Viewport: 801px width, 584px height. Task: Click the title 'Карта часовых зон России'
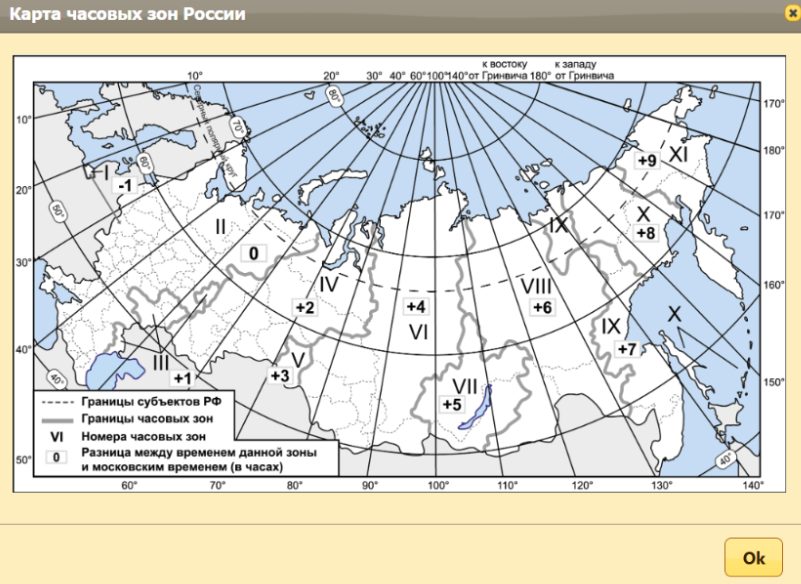tap(127, 15)
